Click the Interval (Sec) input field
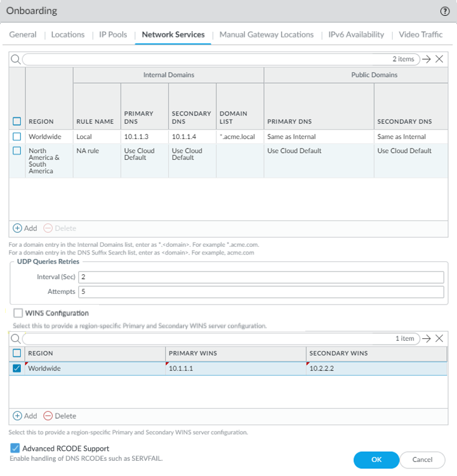This screenshot has height=476, width=457. coord(260,277)
